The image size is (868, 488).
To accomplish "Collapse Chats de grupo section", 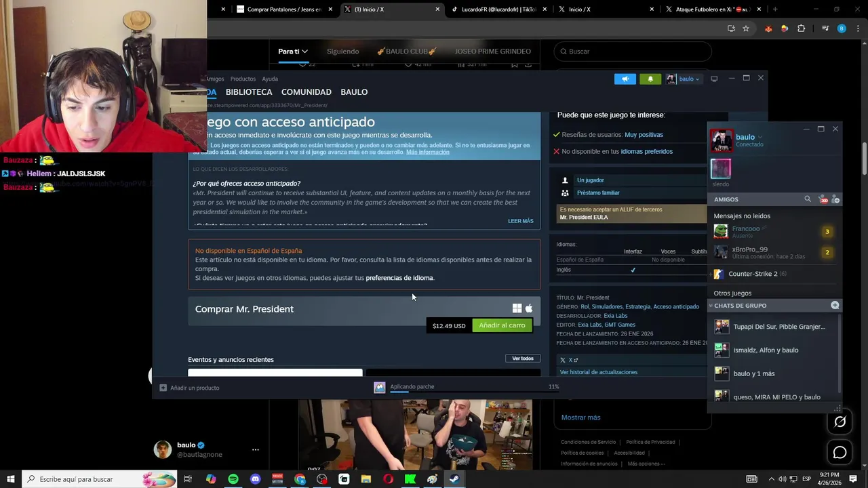I will tap(711, 306).
